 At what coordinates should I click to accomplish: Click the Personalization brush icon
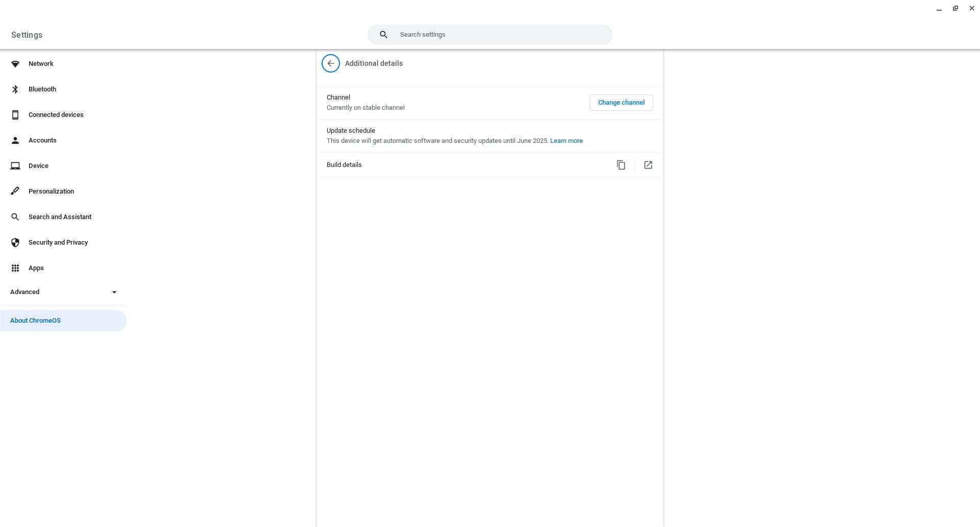tap(15, 191)
